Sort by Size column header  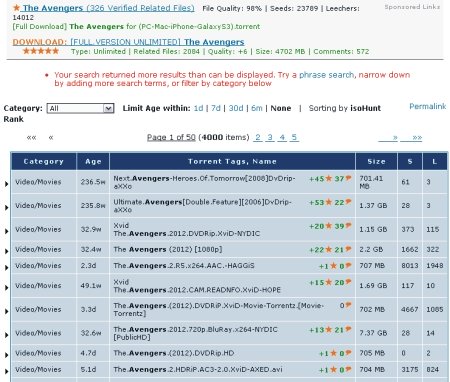click(x=376, y=161)
